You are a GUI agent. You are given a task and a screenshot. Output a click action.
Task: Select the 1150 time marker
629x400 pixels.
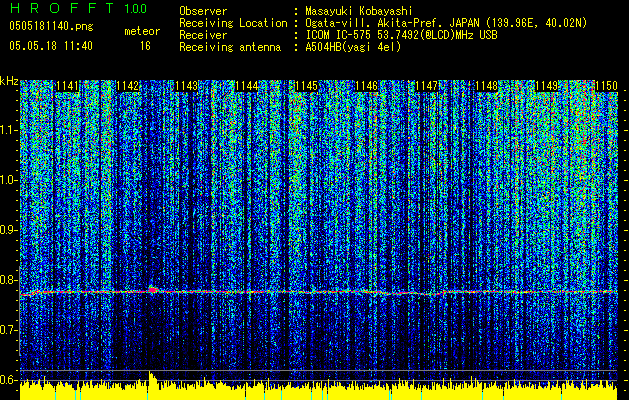[x=606, y=87]
